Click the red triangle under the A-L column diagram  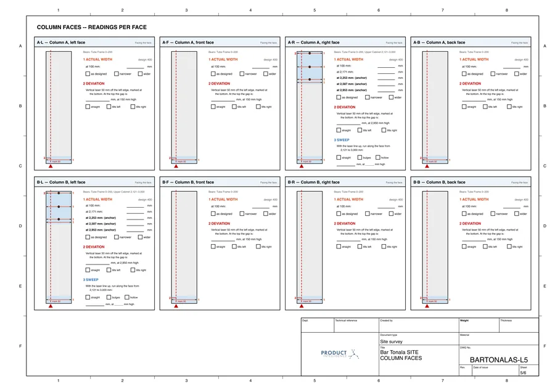click(51, 166)
